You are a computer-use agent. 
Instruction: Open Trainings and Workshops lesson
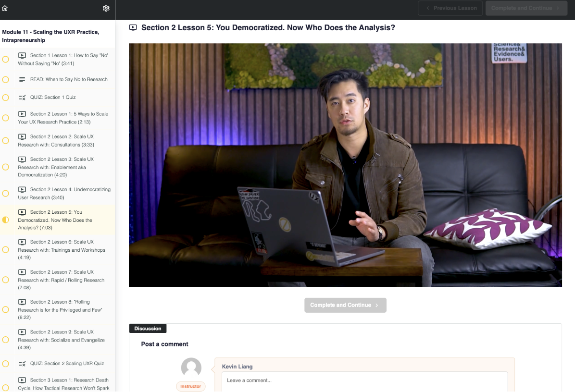click(x=58, y=249)
